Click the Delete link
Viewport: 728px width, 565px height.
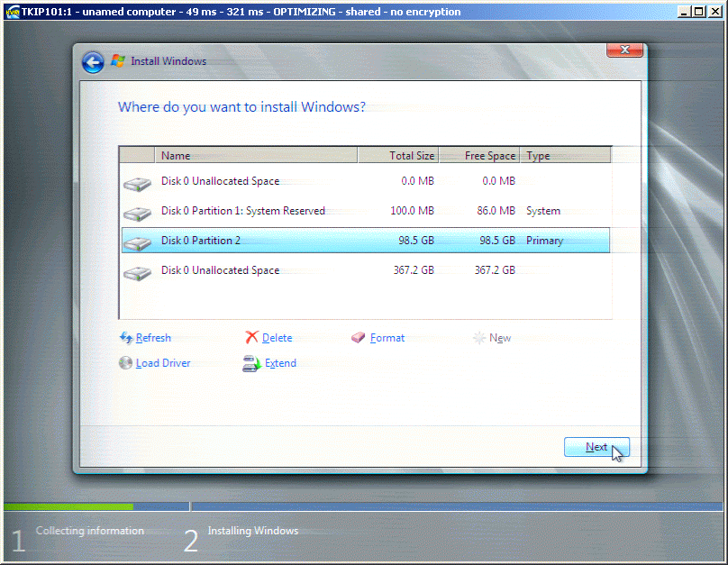(278, 338)
